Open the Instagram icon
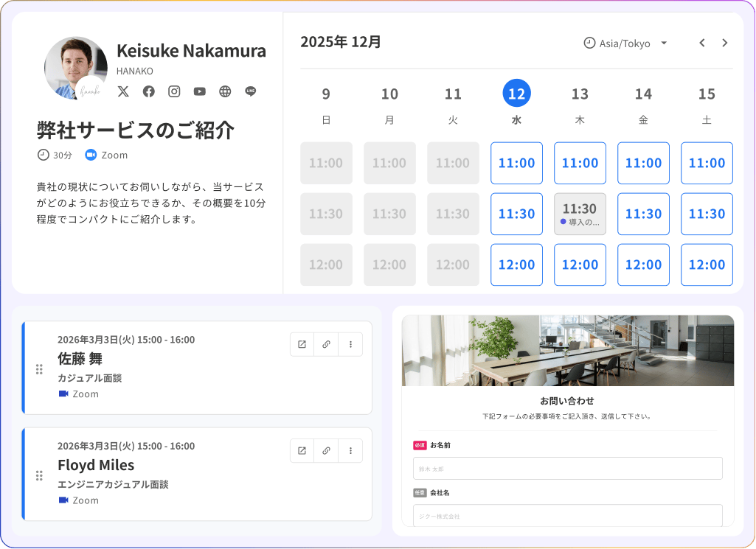756x549 pixels. coord(174,91)
